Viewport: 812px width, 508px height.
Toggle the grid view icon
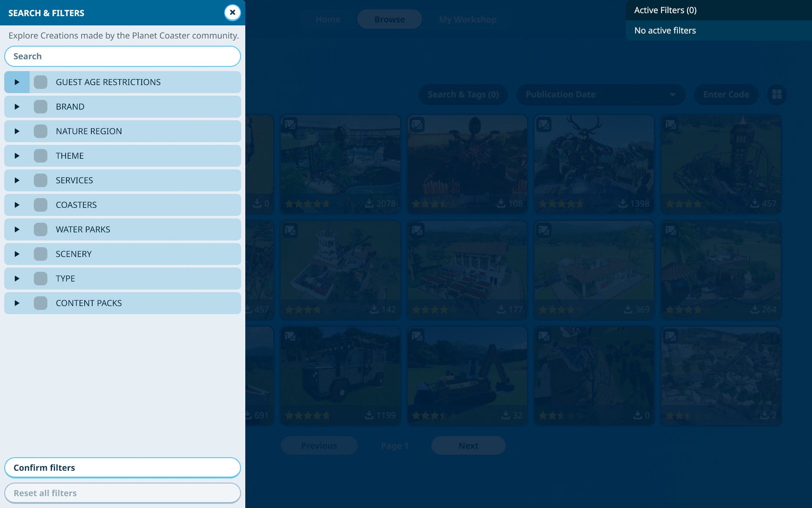tap(777, 94)
